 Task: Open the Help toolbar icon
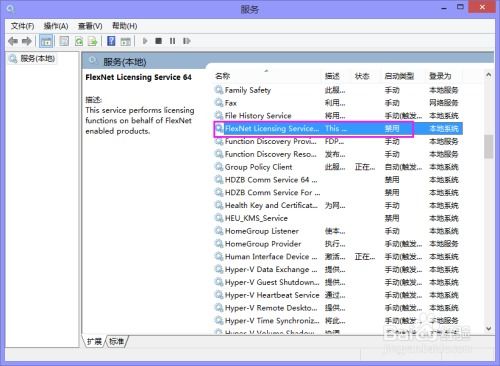111,41
